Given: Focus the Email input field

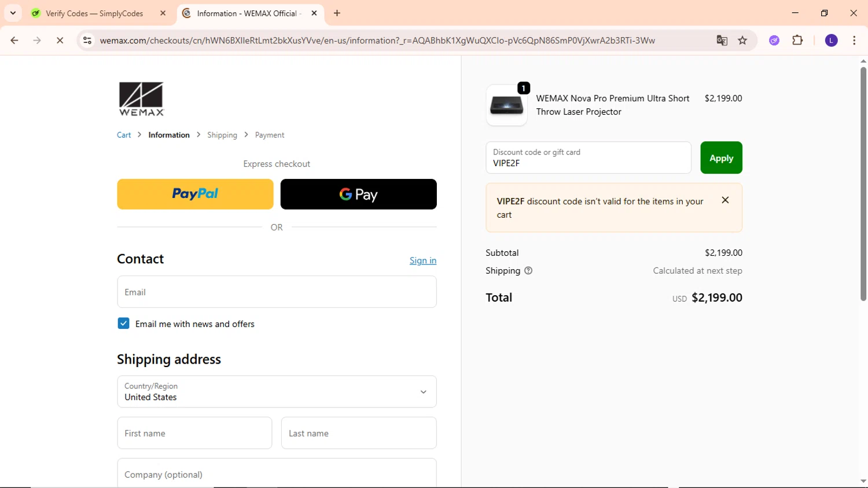Looking at the screenshot, I should [x=277, y=292].
